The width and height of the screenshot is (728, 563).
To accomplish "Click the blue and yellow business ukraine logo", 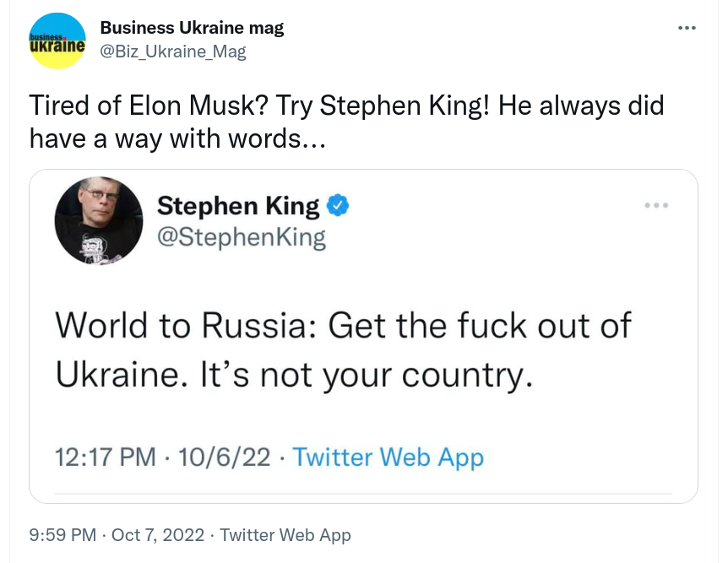I will (57, 41).
